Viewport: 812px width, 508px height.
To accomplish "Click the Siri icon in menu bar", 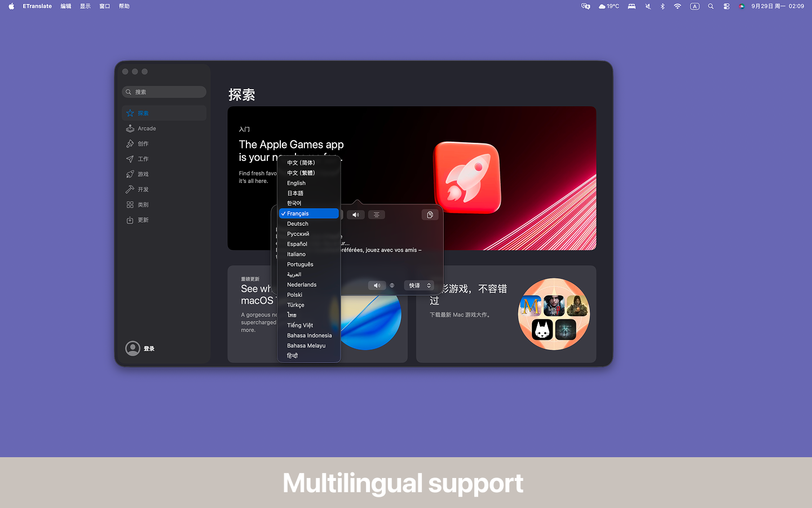I will pos(742,6).
